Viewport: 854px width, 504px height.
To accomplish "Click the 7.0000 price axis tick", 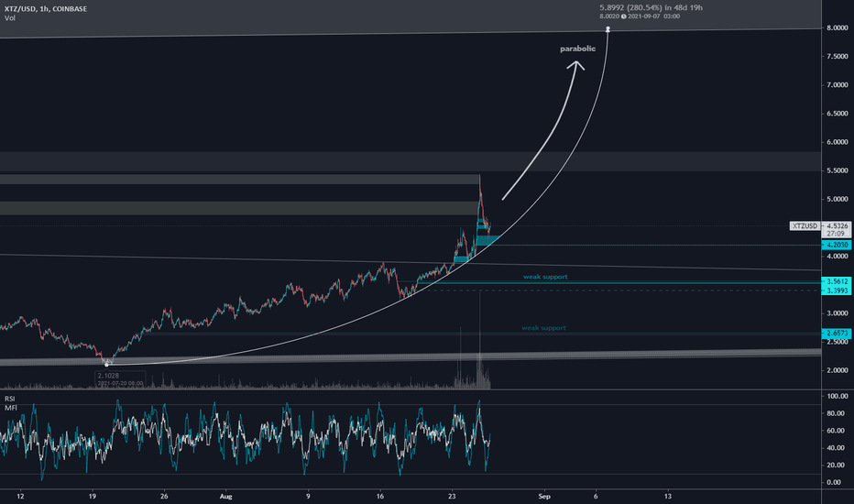I will point(838,85).
